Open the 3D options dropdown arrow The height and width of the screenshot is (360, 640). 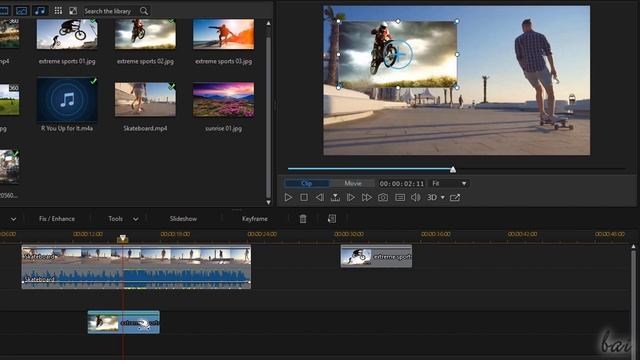click(442, 198)
